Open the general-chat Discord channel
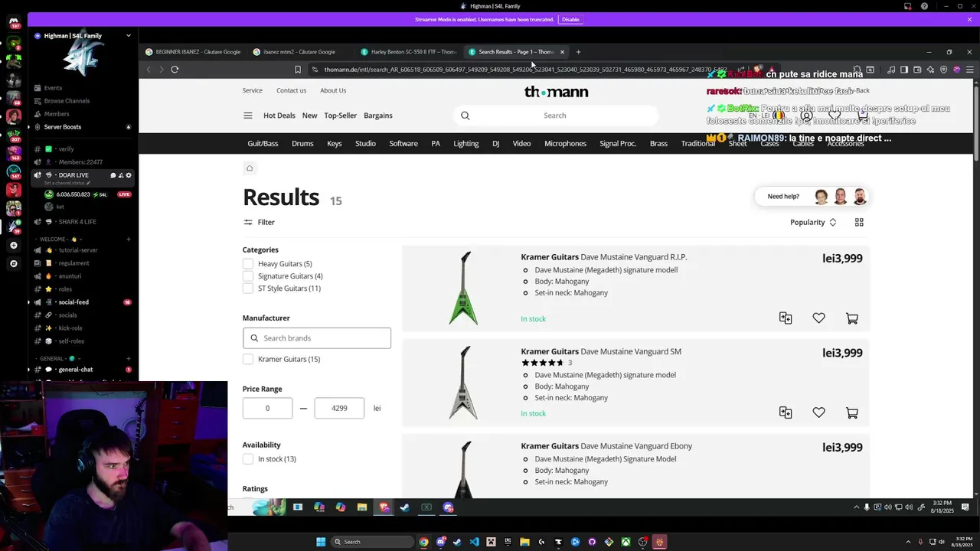This screenshot has height=551, width=980. tap(76, 370)
